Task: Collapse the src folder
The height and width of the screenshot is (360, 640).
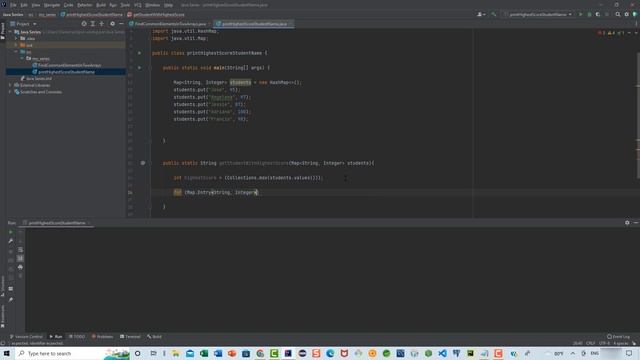Action: [x=16, y=52]
